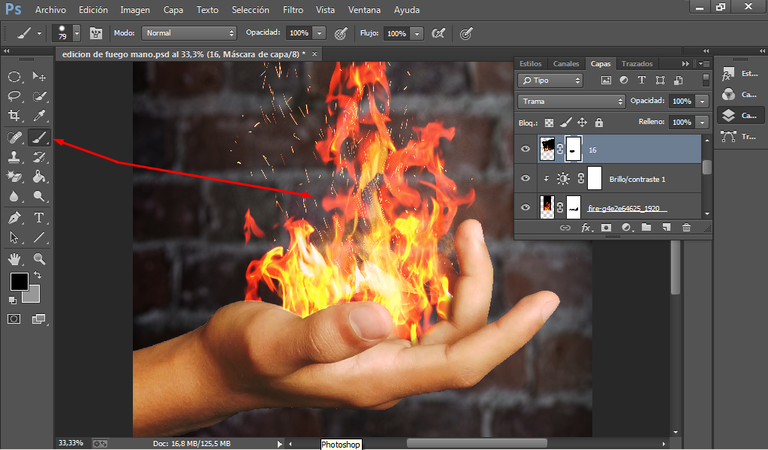Open the Layers panel options menu
The width and height of the screenshot is (768, 450).
(704, 64)
